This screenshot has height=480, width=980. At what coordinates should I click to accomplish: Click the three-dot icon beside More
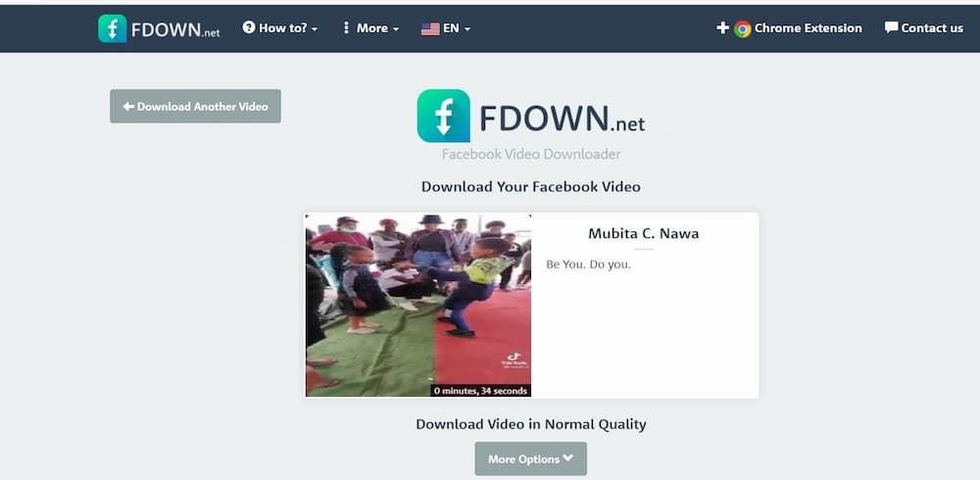coord(346,28)
